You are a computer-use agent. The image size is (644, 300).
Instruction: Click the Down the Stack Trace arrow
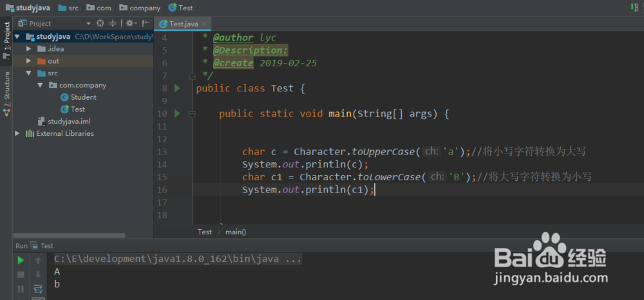38,274
